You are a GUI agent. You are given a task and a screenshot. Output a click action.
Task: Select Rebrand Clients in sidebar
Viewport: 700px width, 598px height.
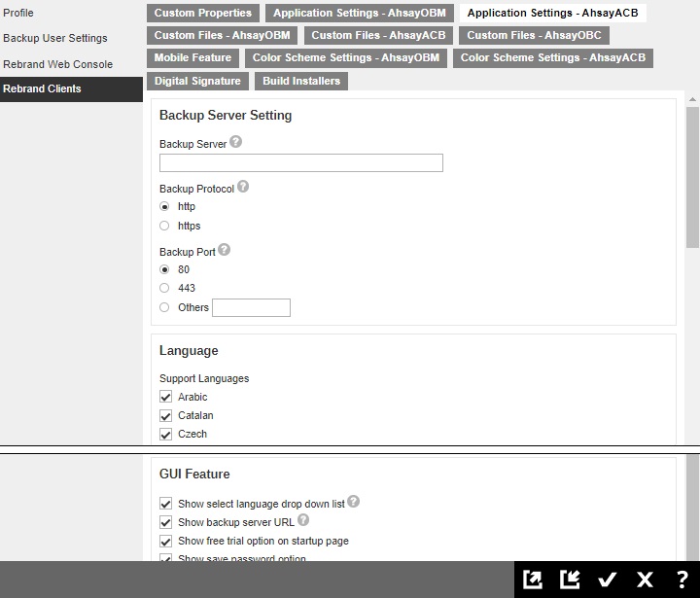coord(71,88)
